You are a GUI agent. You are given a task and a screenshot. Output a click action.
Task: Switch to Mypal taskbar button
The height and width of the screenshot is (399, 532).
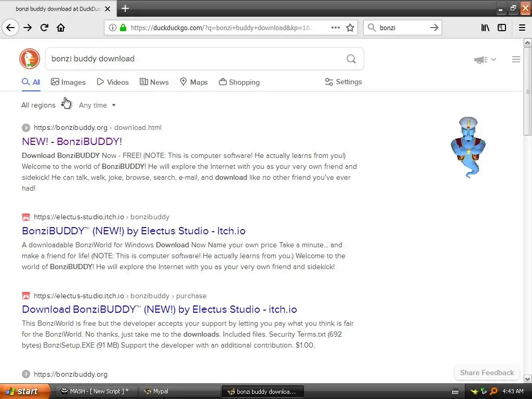(x=179, y=391)
